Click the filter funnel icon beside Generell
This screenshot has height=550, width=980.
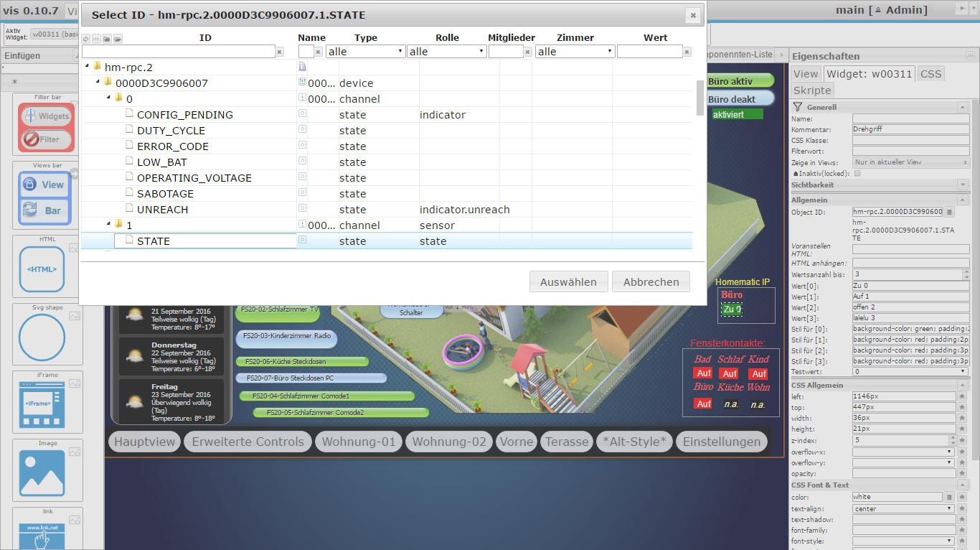click(x=798, y=107)
